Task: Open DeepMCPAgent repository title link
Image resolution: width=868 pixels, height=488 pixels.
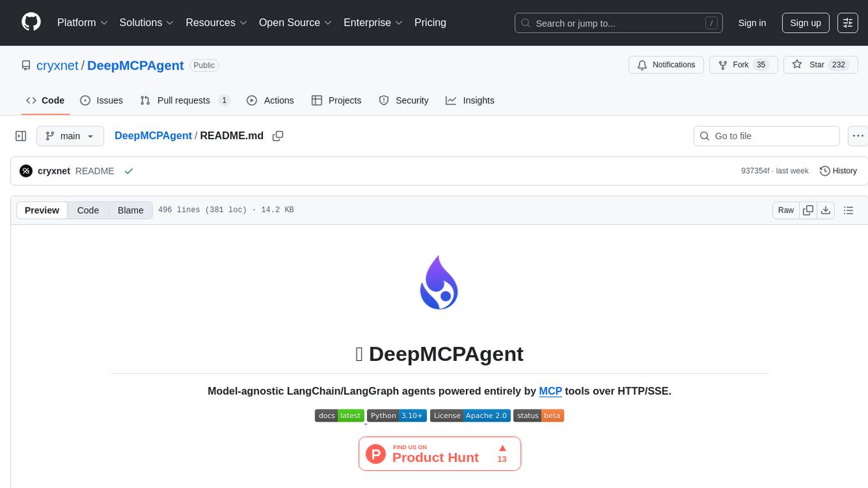Action: point(135,65)
